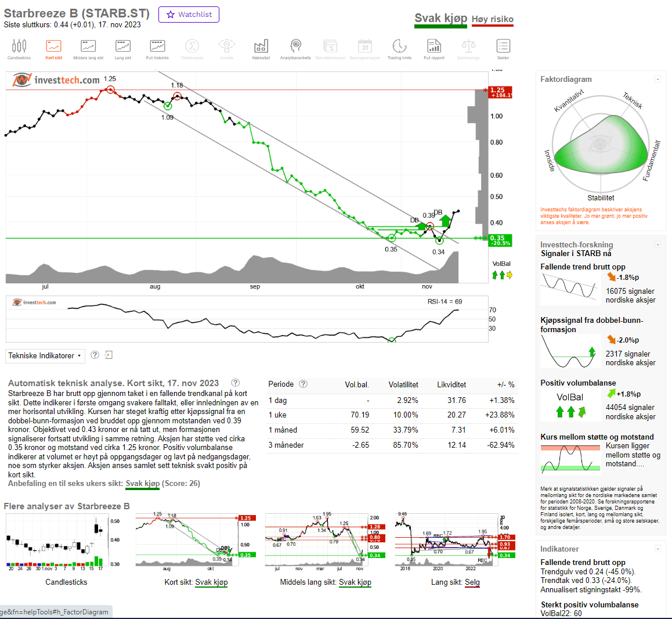
Task: Click the VolBal signal icon in Investtech-forskning
Action: pyautogui.click(x=570, y=405)
